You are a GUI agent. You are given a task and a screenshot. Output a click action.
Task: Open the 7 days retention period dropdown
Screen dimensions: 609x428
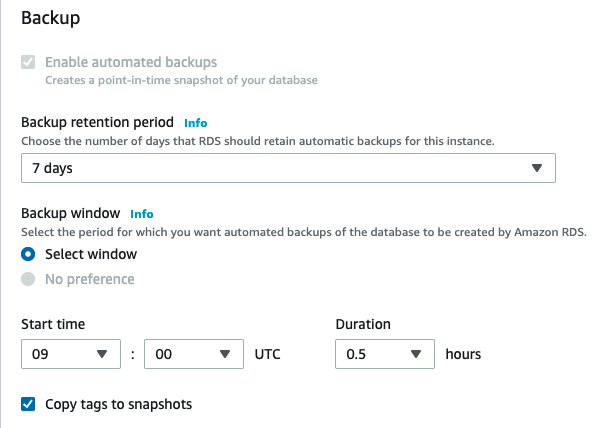pos(287,168)
